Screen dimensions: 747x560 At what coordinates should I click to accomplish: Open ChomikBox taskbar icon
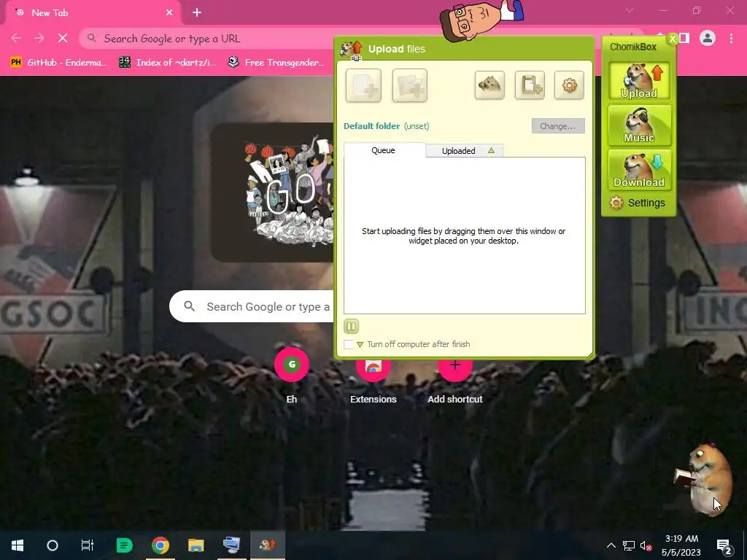[x=267, y=545]
